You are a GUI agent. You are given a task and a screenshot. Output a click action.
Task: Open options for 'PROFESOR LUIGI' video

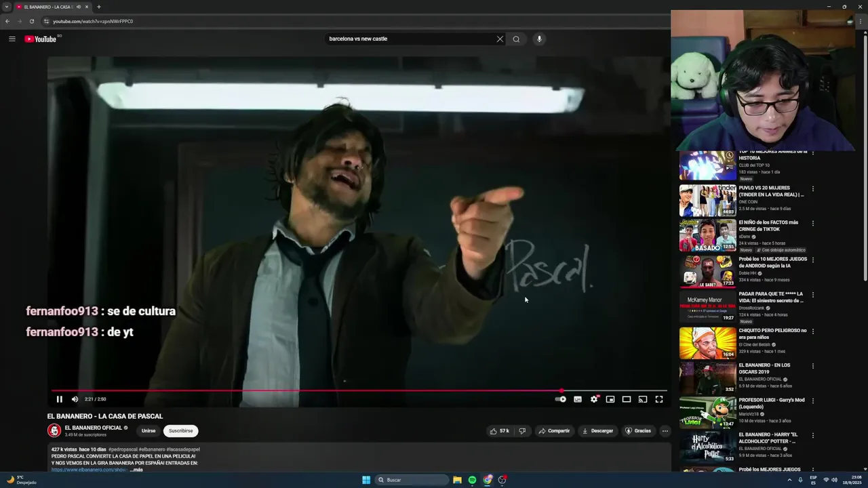(813, 401)
